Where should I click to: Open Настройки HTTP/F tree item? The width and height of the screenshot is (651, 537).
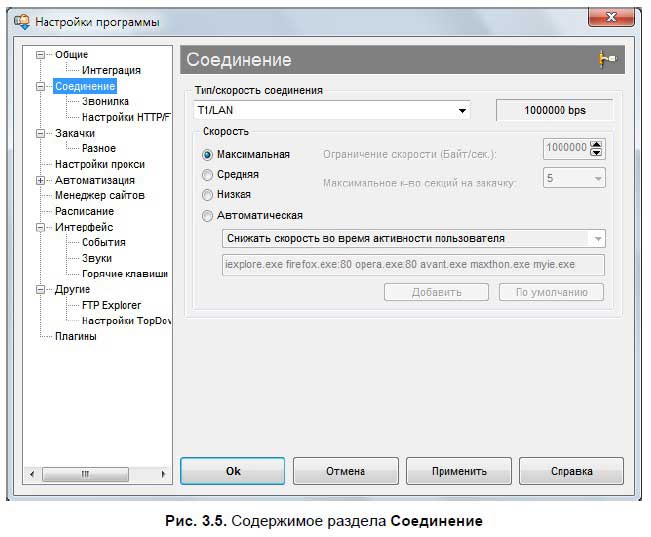pos(126,118)
